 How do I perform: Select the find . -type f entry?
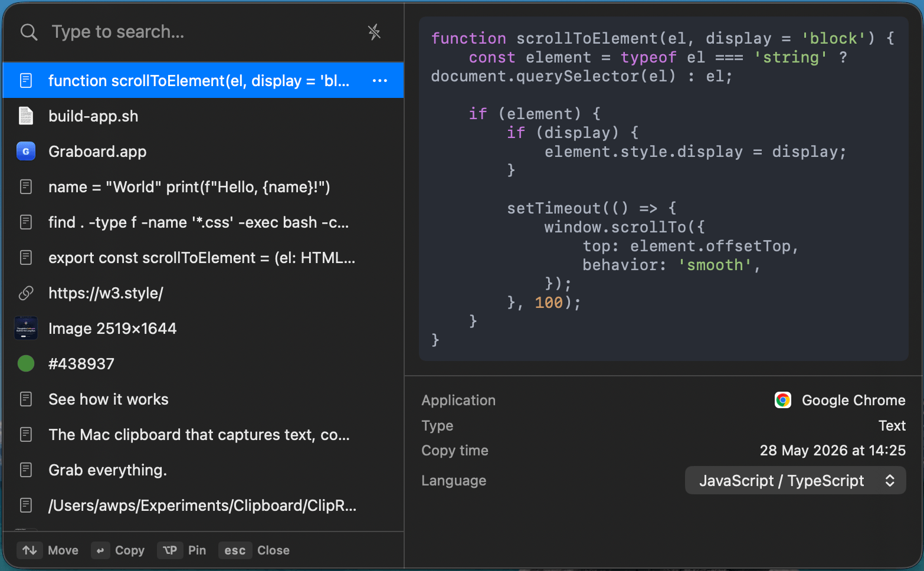203,222
